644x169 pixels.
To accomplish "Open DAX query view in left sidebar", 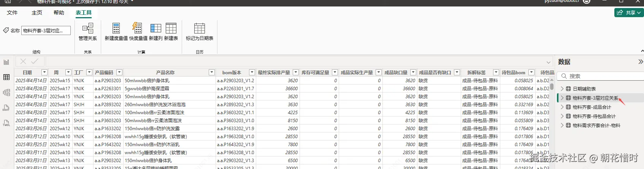I will coord(6,108).
